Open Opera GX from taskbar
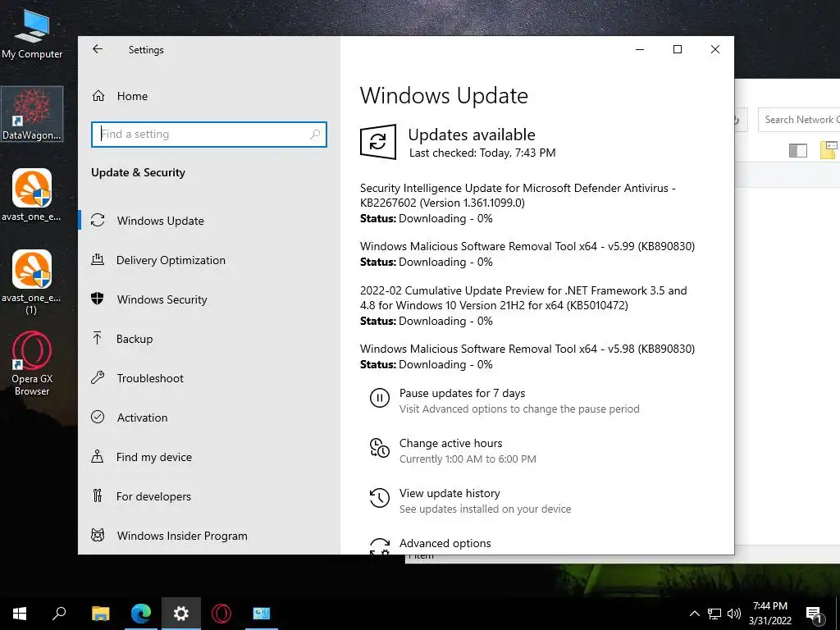840x630 pixels. 221,614
